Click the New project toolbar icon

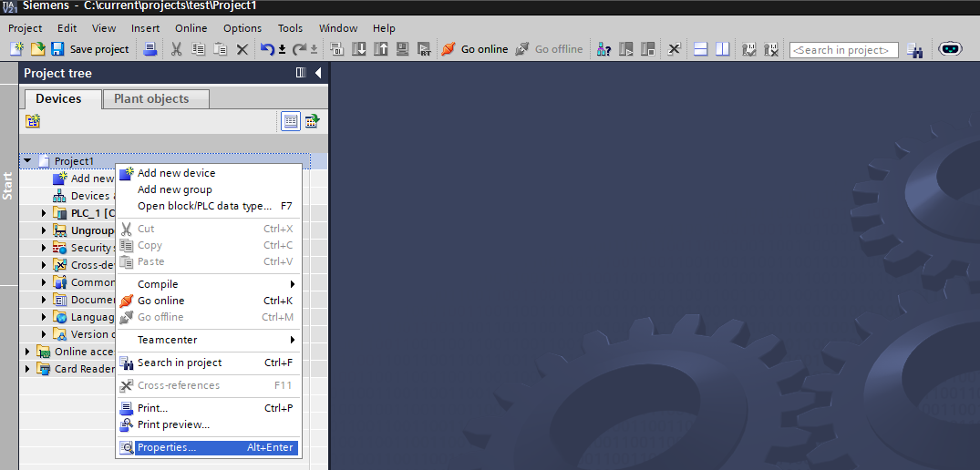(17, 48)
